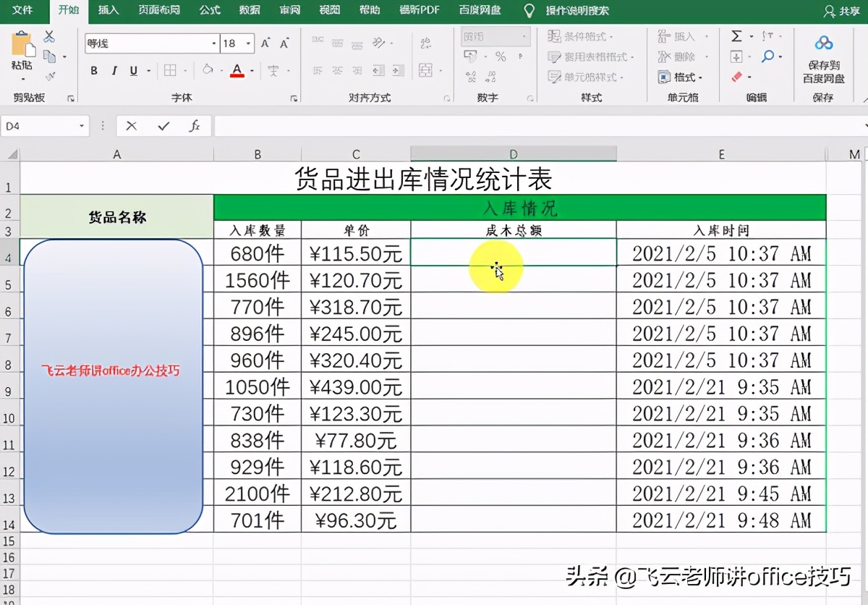Click inside the formula bar input

539,126
